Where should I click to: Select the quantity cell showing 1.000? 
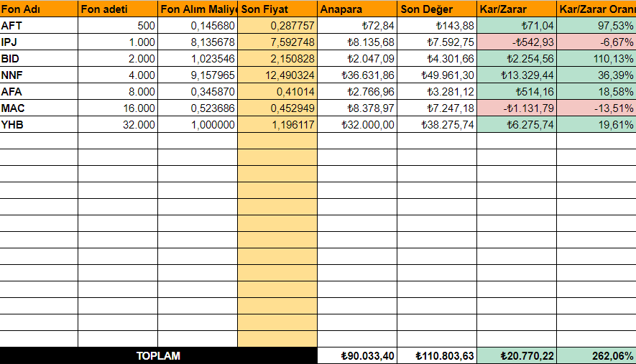pos(118,42)
